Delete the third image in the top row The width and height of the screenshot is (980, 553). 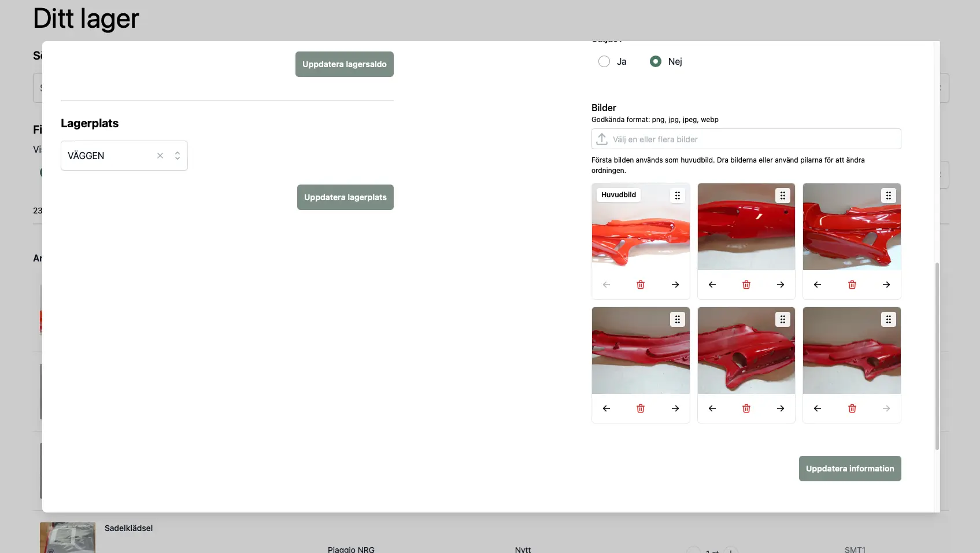(x=852, y=285)
